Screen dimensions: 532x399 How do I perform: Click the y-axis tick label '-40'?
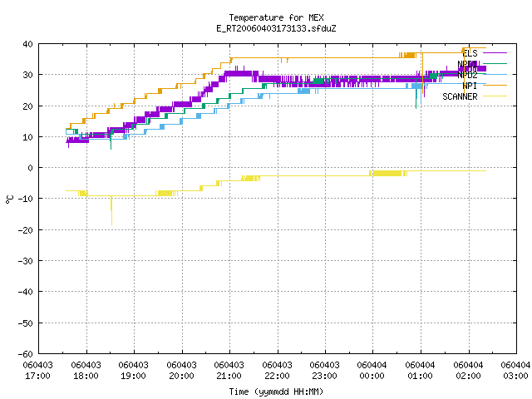(26, 292)
